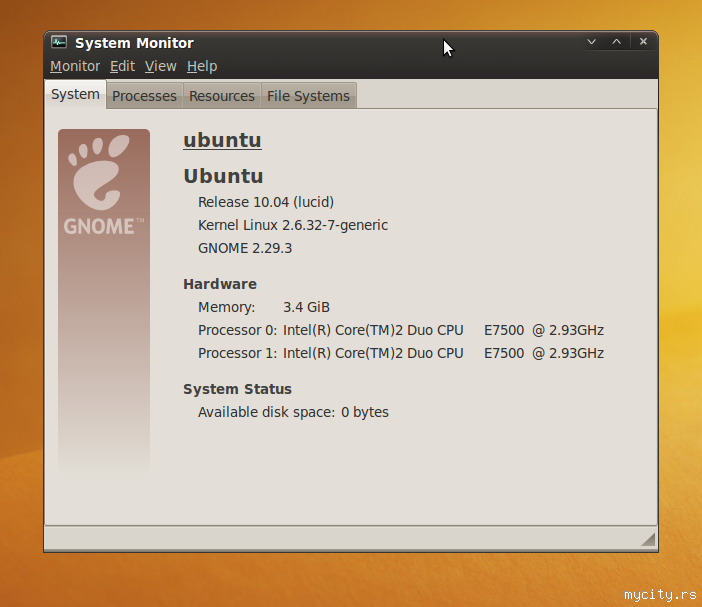
Task: Click the System Status heading
Action: pos(237,389)
